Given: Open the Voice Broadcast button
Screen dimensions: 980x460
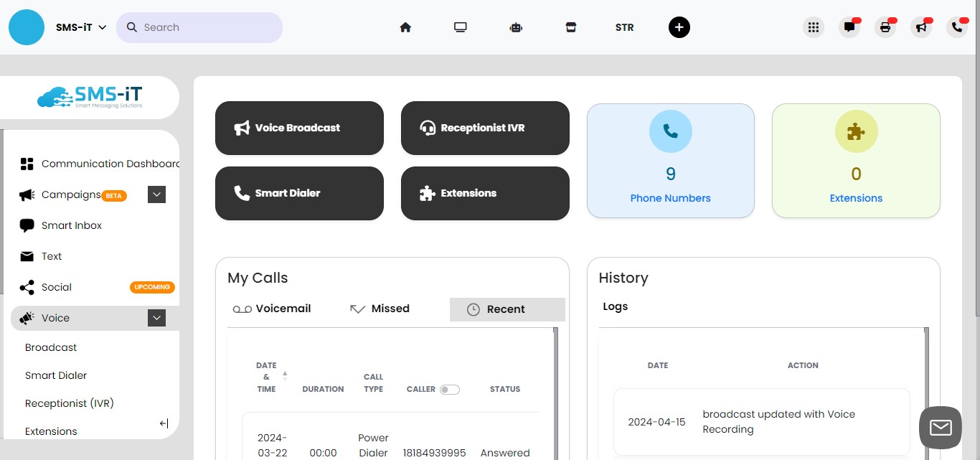Looking at the screenshot, I should (x=299, y=128).
